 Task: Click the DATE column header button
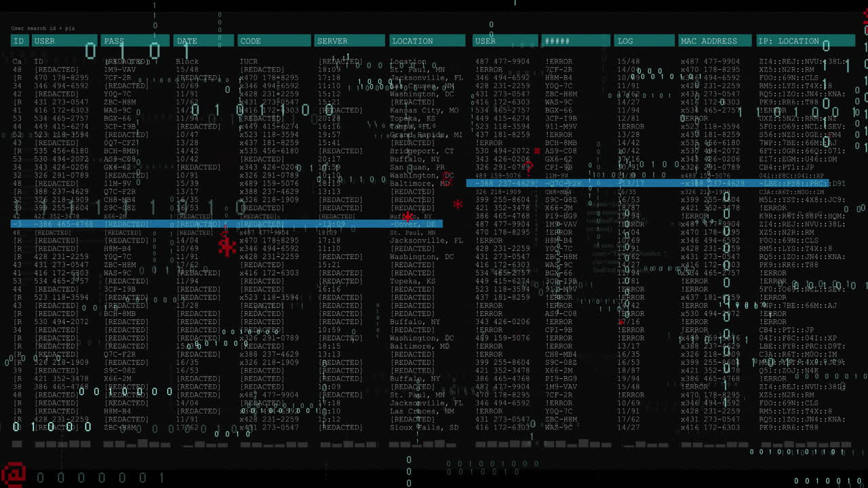[x=203, y=41]
